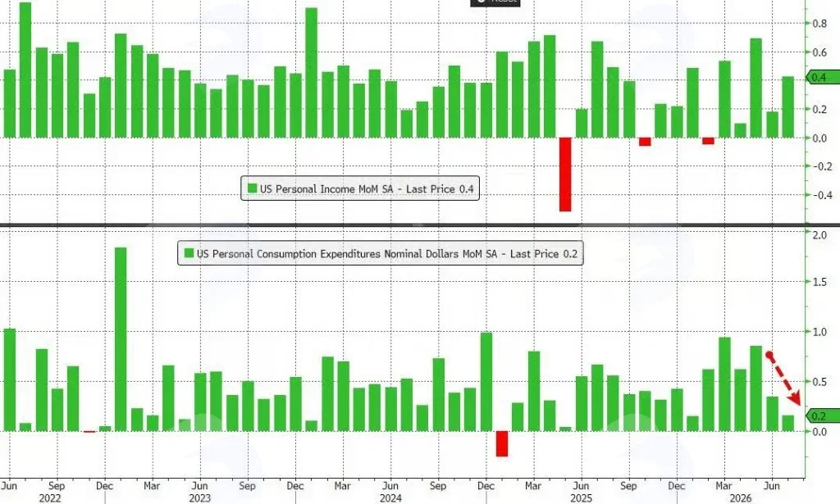Click the green Consumption Expenditures legend swatch

tap(189, 252)
